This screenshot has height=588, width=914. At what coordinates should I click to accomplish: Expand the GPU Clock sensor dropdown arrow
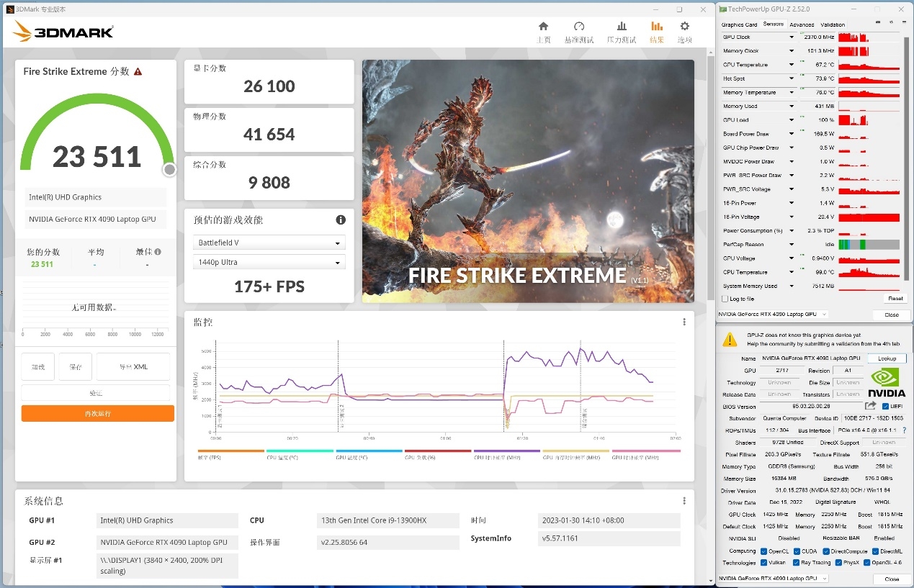pos(792,37)
